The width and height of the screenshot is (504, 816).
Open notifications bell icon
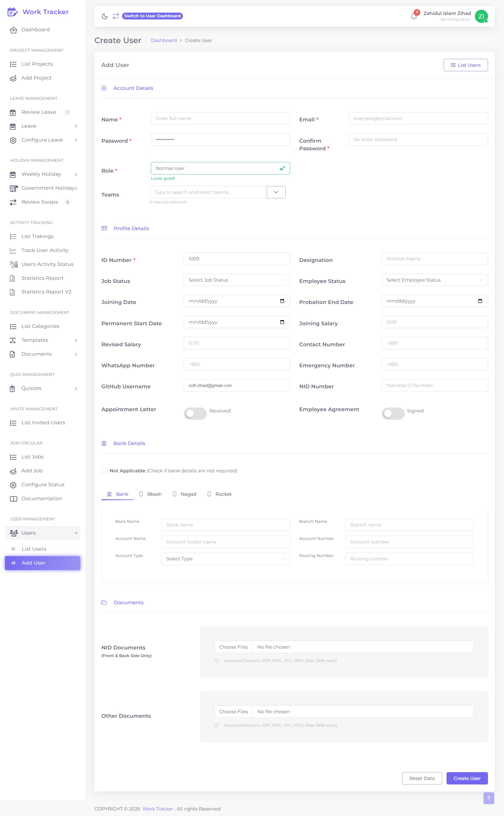coord(414,16)
